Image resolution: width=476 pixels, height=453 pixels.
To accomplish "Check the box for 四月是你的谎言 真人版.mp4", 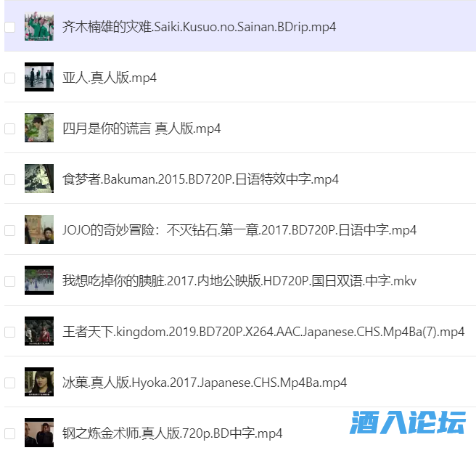I will (9, 128).
